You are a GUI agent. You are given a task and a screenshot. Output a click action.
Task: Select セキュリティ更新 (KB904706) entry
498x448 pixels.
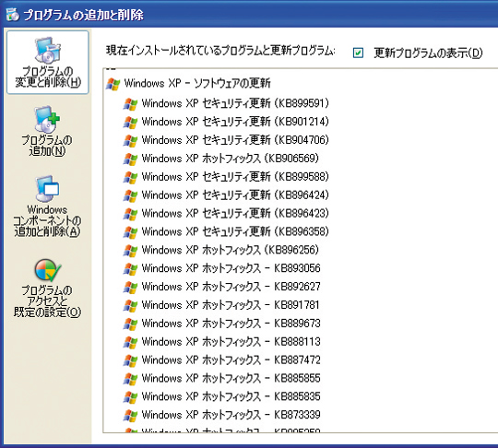pos(235,140)
